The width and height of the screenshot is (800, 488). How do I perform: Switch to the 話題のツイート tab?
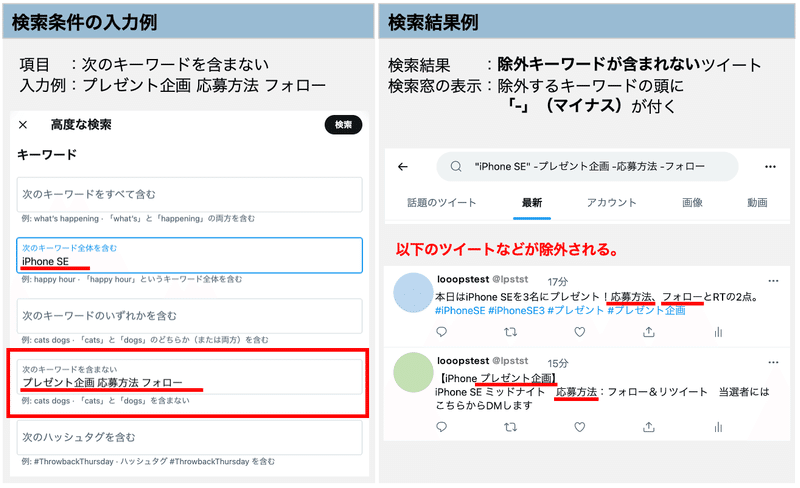click(441, 203)
